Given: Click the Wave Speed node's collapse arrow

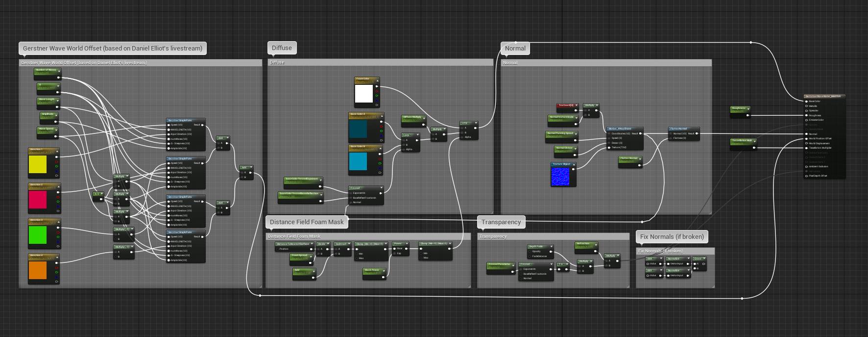Looking at the screenshot, I should [x=56, y=130].
